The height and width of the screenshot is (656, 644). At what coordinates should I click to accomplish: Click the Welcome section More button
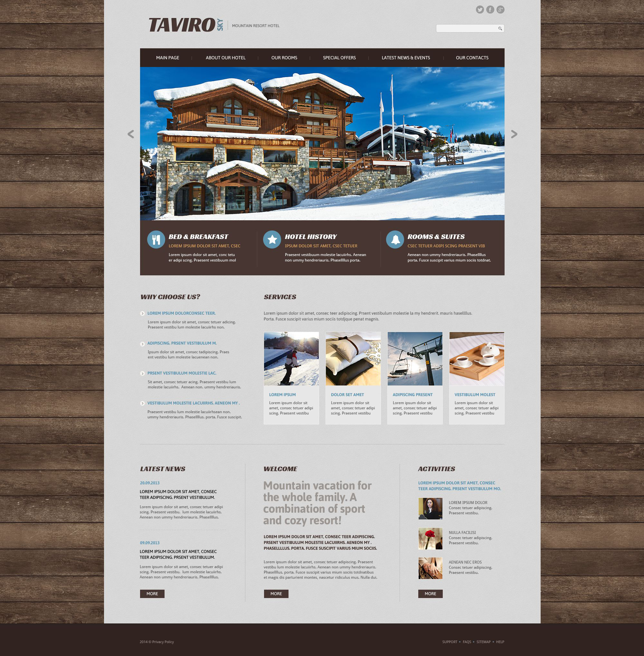click(x=275, y=594)
